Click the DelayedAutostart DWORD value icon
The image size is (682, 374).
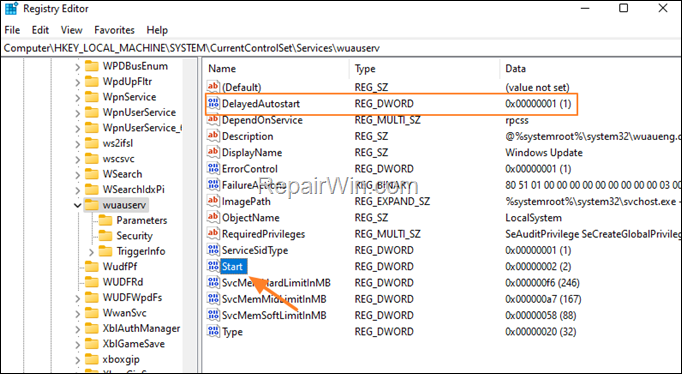[x=213, y=104]
